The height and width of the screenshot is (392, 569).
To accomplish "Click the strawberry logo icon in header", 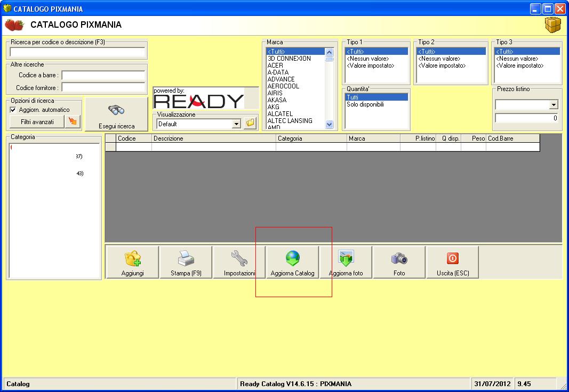I will pos(14,25).
